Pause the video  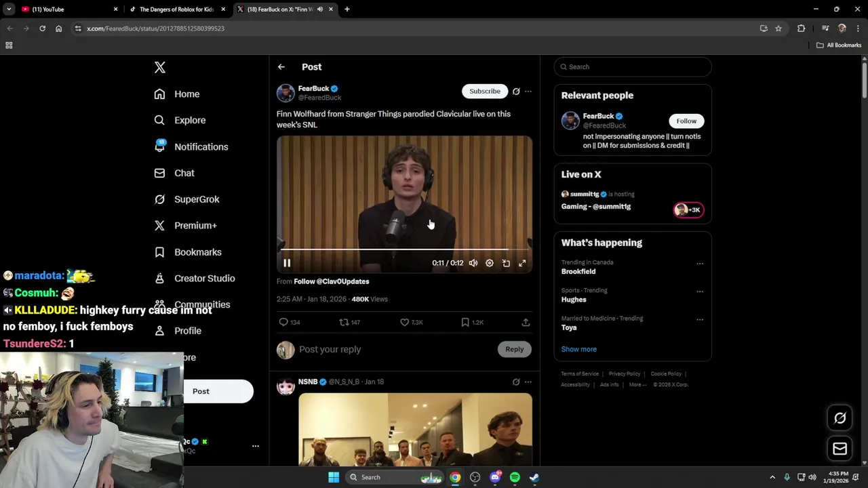[x=287, y=263]
